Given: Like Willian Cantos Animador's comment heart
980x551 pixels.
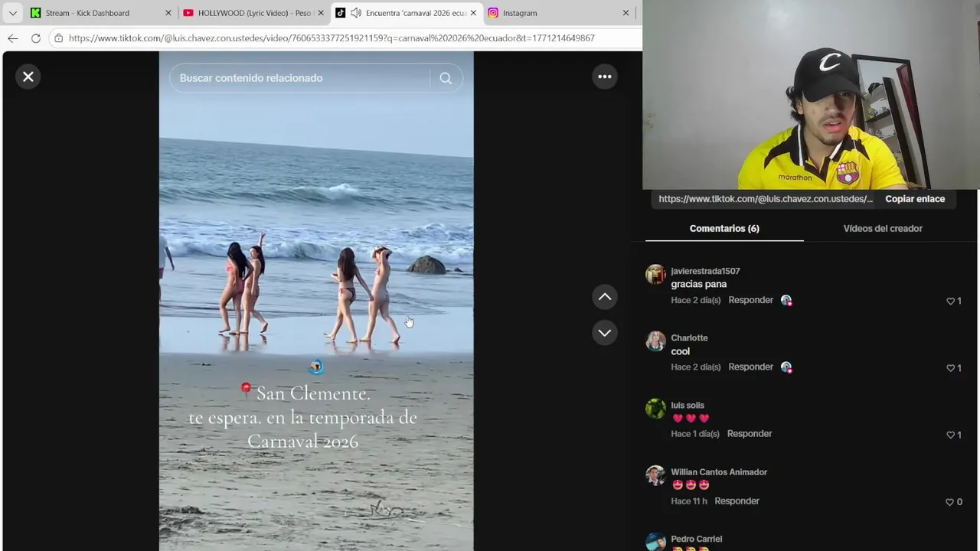Looking at the screenshot, I should (x=950, y=502).
